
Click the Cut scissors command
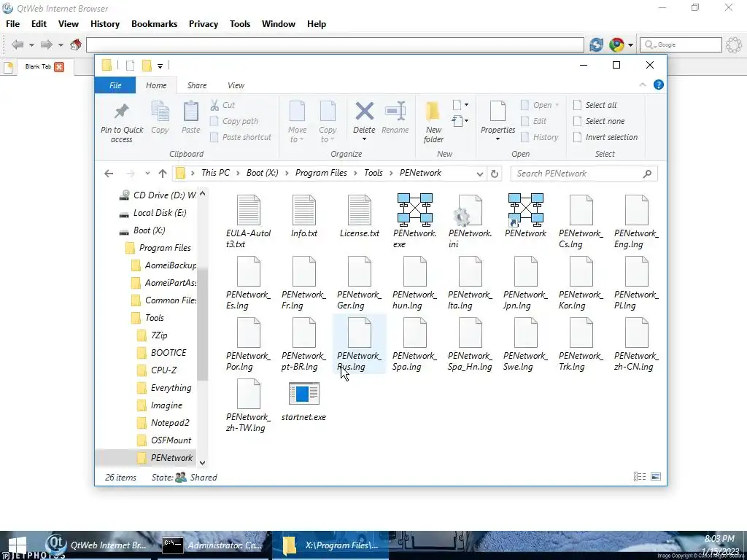222,105
